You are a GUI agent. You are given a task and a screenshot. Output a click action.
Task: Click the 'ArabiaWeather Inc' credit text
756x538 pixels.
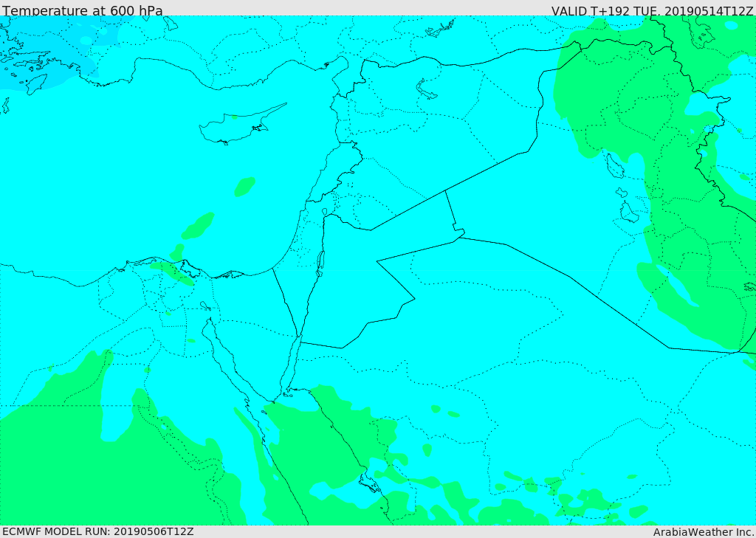click(x=703, y=532)
